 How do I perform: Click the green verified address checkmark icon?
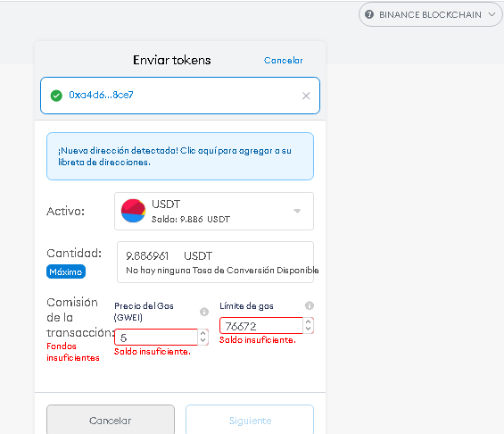(56, 96)
